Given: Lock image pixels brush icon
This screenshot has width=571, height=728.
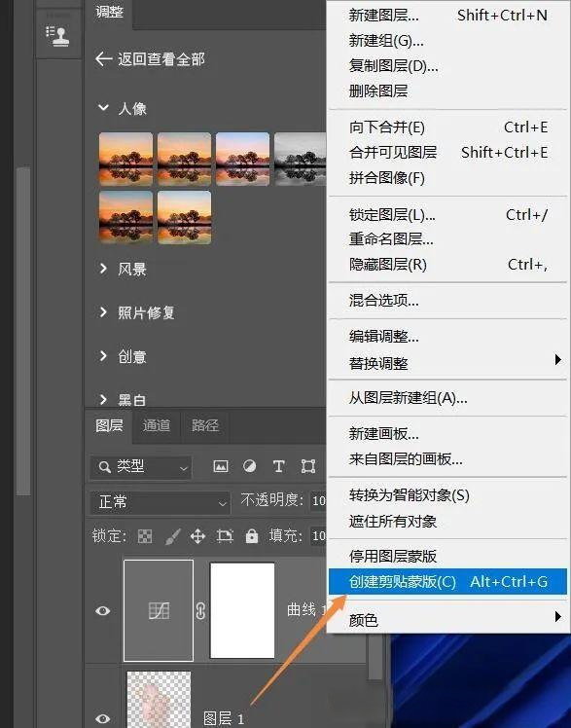Looking at the screenshot, I should (172, 536).
